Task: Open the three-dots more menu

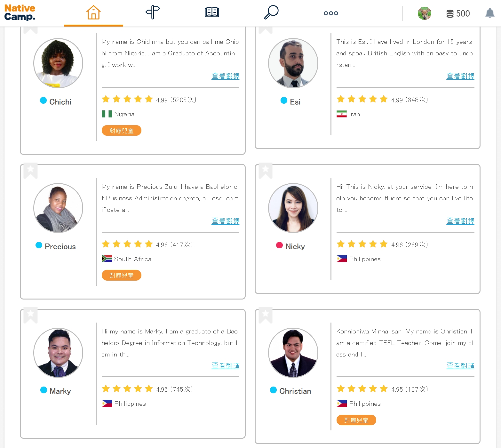Action: tap(331, 13)
